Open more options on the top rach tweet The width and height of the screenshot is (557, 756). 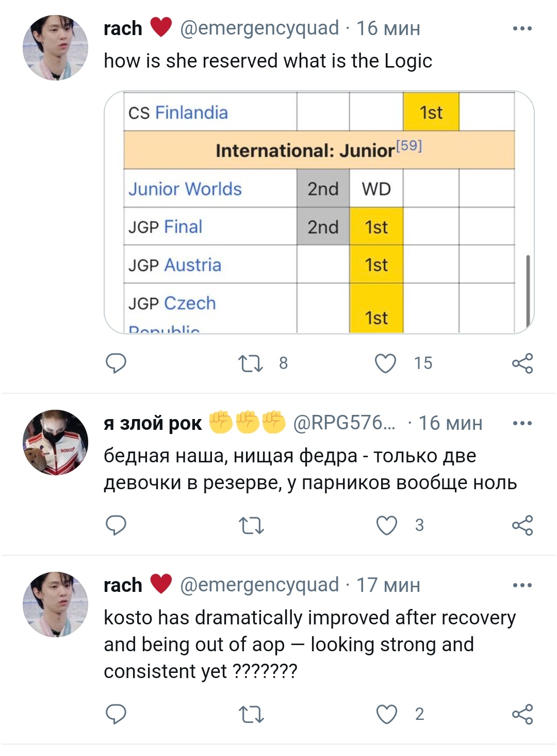point(522,28)
